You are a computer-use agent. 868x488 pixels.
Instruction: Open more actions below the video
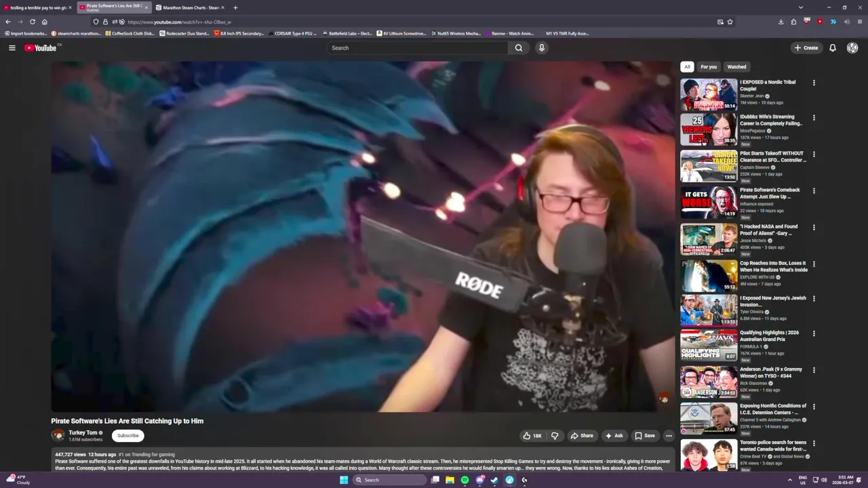click(669, 436)
